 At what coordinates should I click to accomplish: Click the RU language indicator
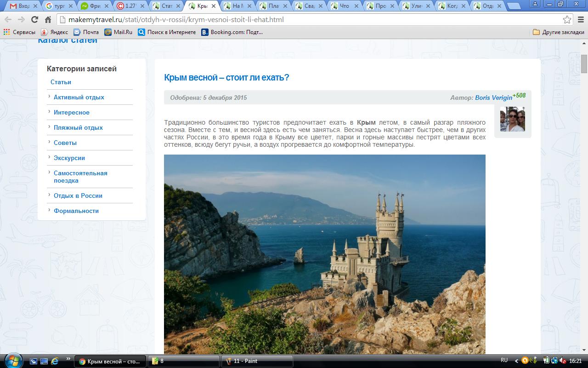click(x=504, y=360)
